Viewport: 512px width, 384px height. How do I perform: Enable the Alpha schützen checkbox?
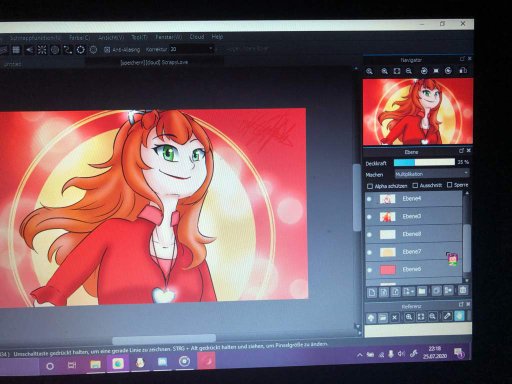coord(370,186)
